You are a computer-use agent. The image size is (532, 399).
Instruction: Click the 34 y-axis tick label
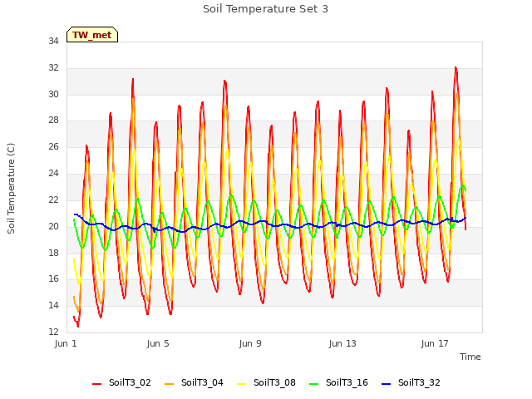[x=53, y=42]
